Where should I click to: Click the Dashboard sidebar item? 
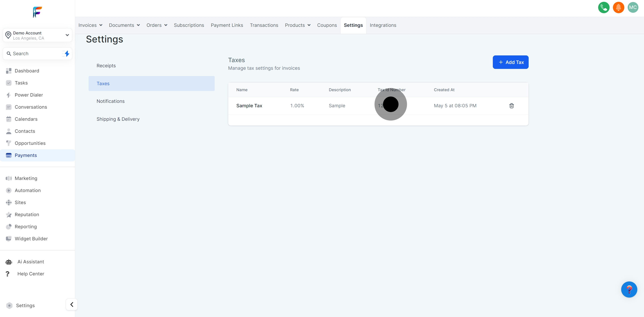click(x=27, y=71)
